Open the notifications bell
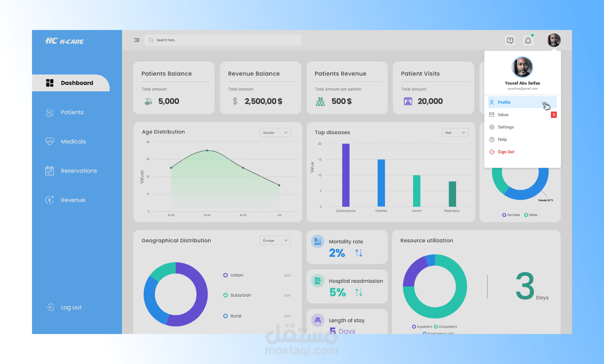Screen dimensions: 604x364 click(x=528, y=40)
